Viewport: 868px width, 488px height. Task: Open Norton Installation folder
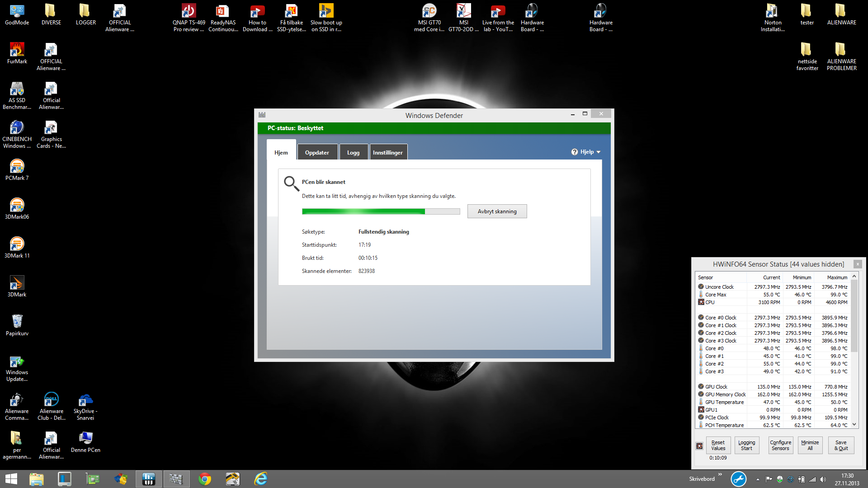(x=773, y=18)
